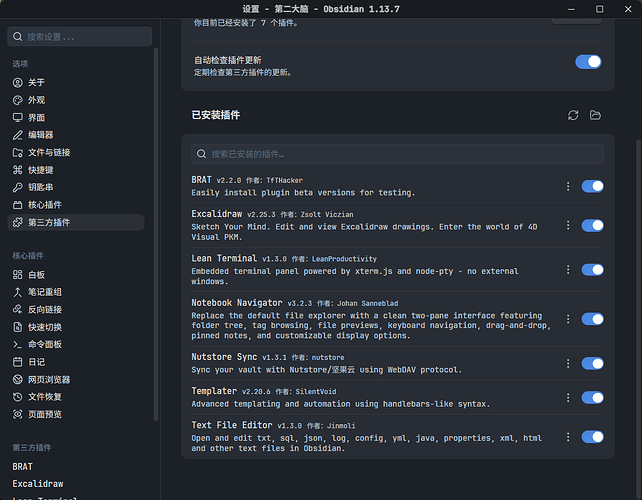
Task: Open 反向链接 plugin settings
Action: [76, 310]
